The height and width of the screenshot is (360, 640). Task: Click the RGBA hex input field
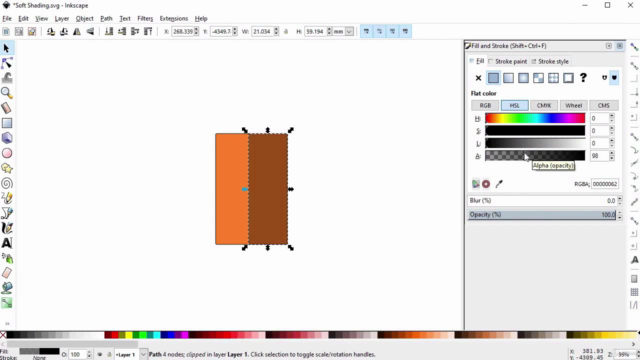604,184
